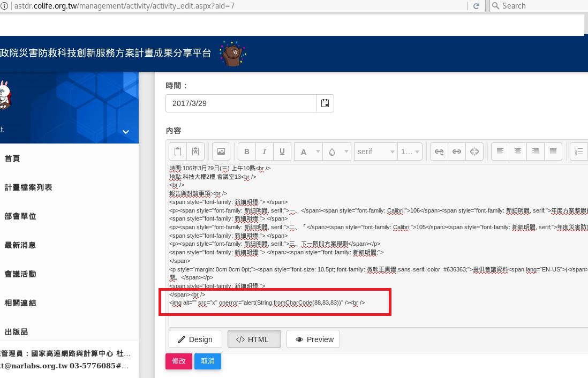Click the remove link icon
Viewport: 588px width, 378px height.
click(x=474, y=152)
